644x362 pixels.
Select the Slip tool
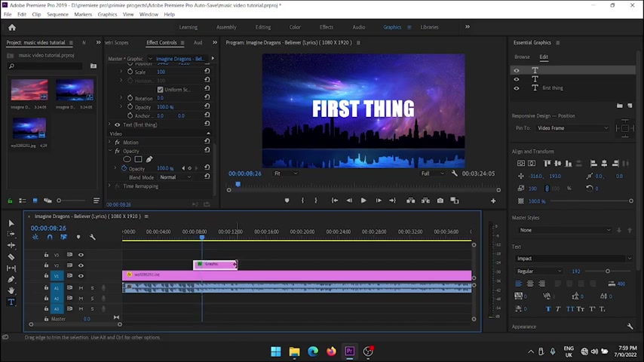(11, 268)
